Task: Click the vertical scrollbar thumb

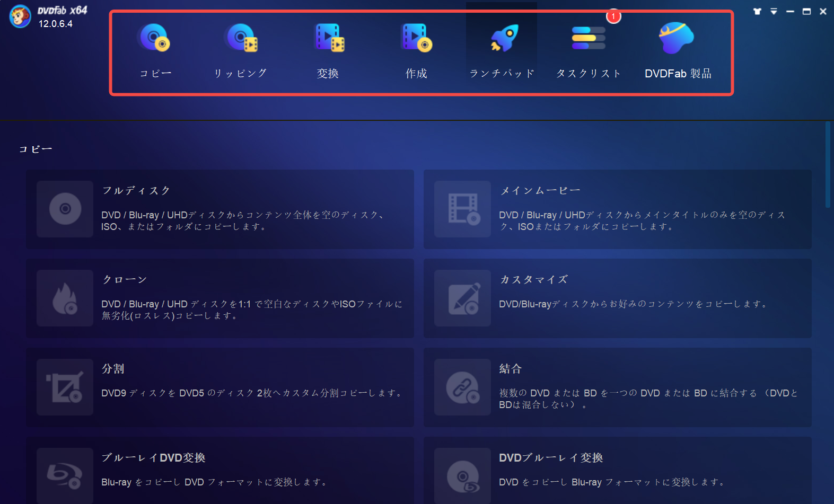Action: click(x=828, y=164)
